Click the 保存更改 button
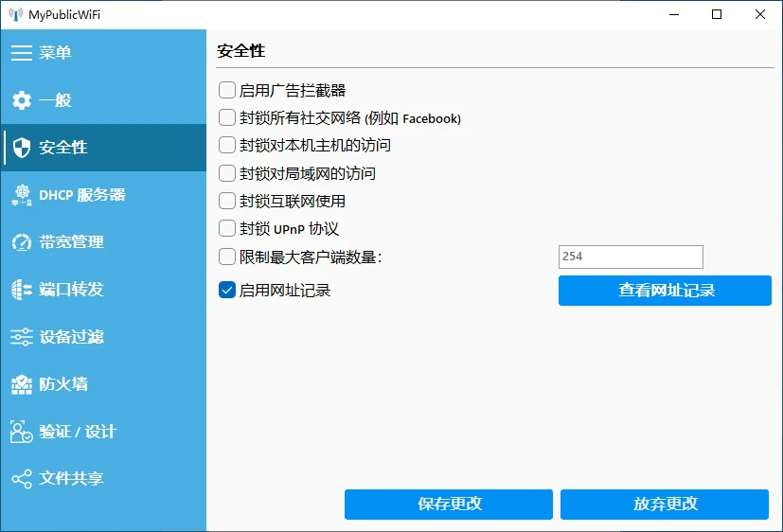 (x=450, y=505)
